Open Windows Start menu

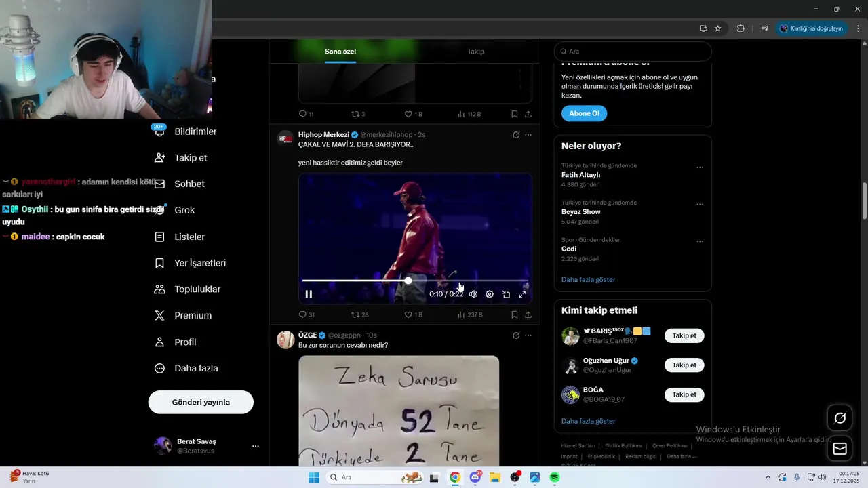pyautogui.click(x=314, y=477)
